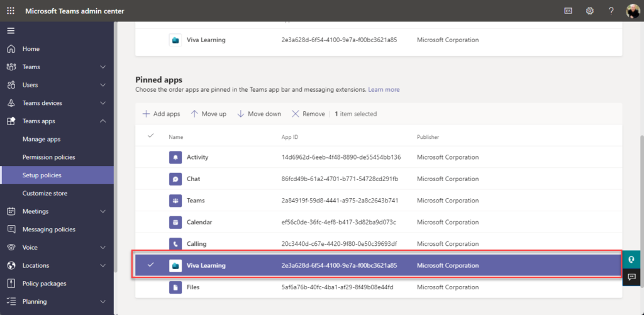Open the Settings gear icon
Image resolution: width=644 pixels, height=315 pixels.
(590, 11)
